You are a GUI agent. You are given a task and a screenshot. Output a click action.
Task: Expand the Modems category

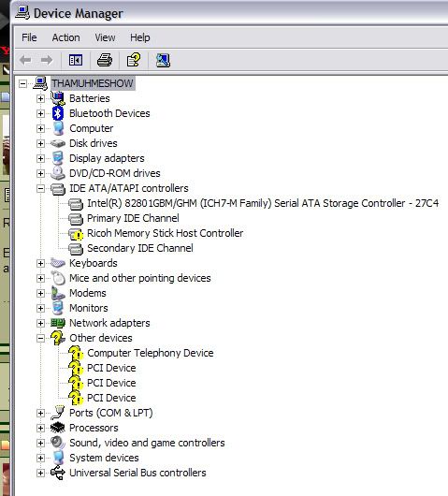pos(40,294)
